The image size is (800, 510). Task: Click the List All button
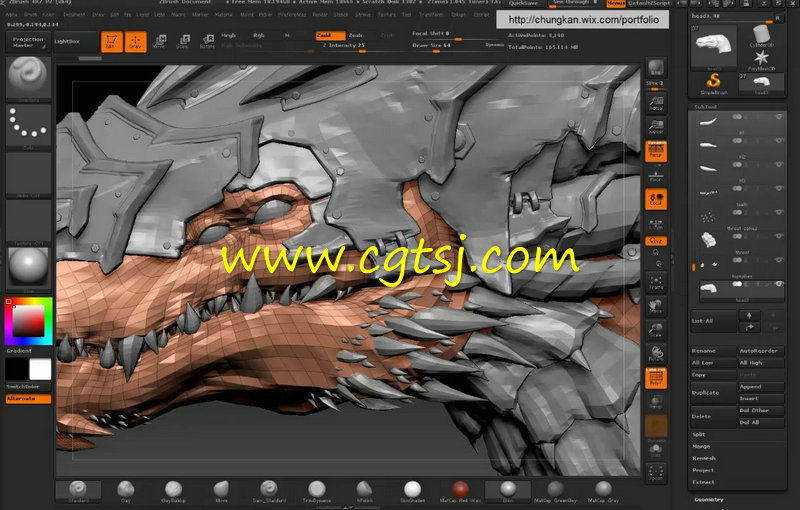pos(713,321)
